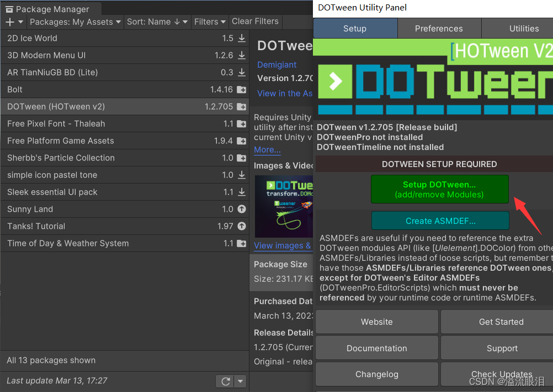Click import icon for Free Pixel Font - Thaleah

click(242, 123)
